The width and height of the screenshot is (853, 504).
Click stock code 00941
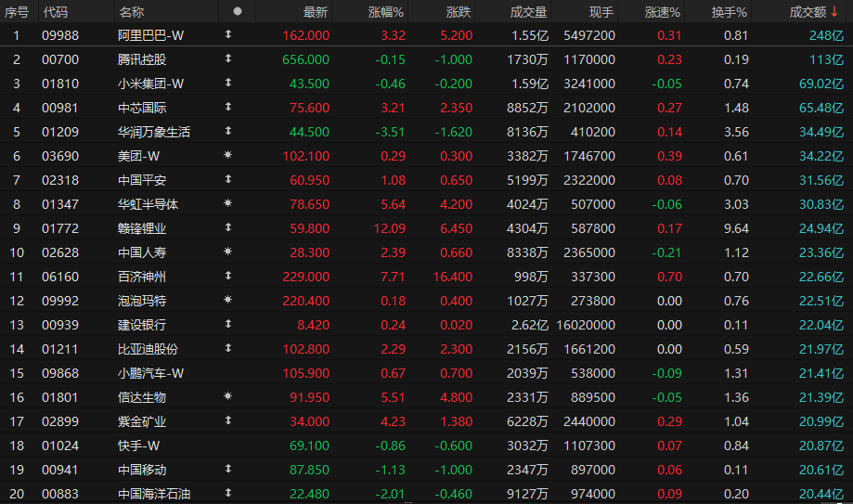pos(60,470)
